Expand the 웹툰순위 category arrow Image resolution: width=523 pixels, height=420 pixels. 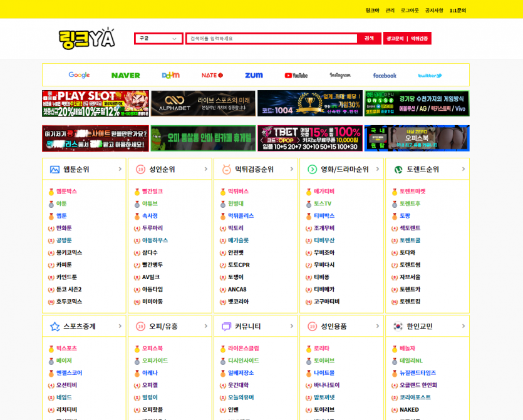[x=120, y=169]
